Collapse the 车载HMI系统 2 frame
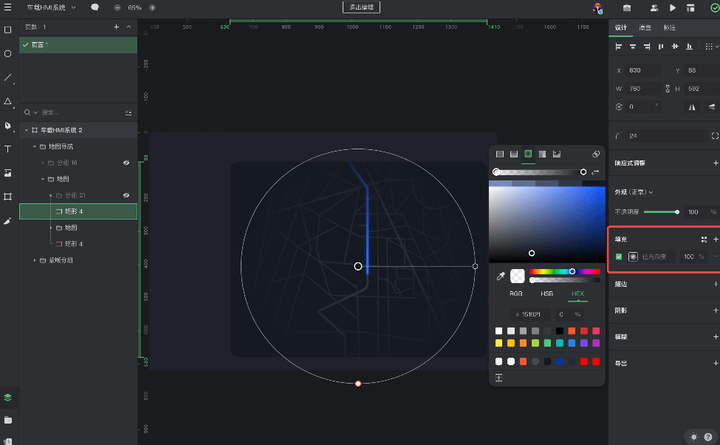The height and width of the screenshot is (445, 720). tap(26, 130)
